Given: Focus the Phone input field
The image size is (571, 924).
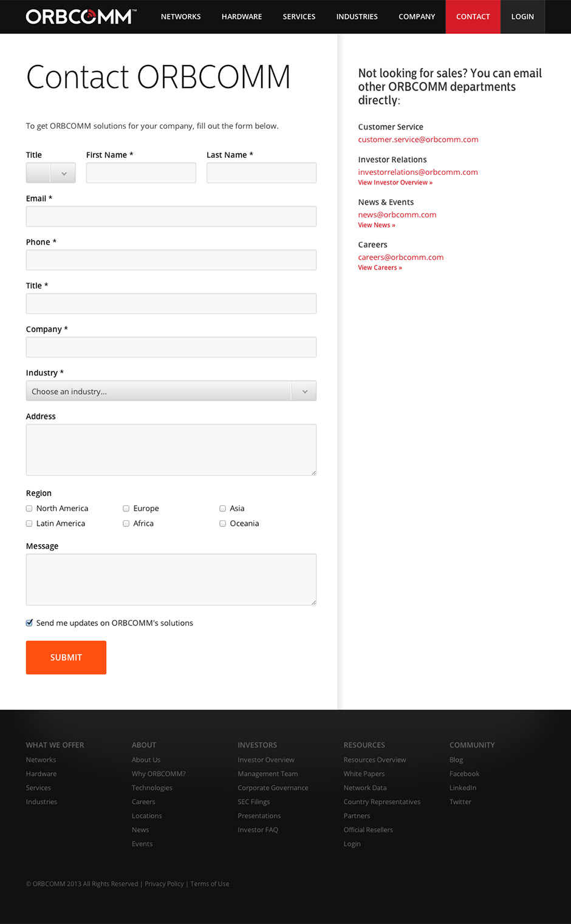Looking at the screenshot, I should tap(171, 260).
